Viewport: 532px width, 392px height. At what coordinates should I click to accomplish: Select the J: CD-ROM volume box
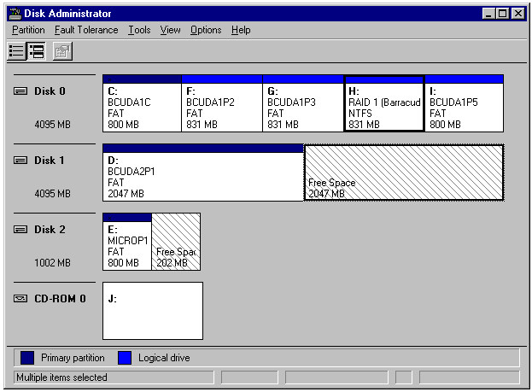pyautogui.click(x=153, y=311)
